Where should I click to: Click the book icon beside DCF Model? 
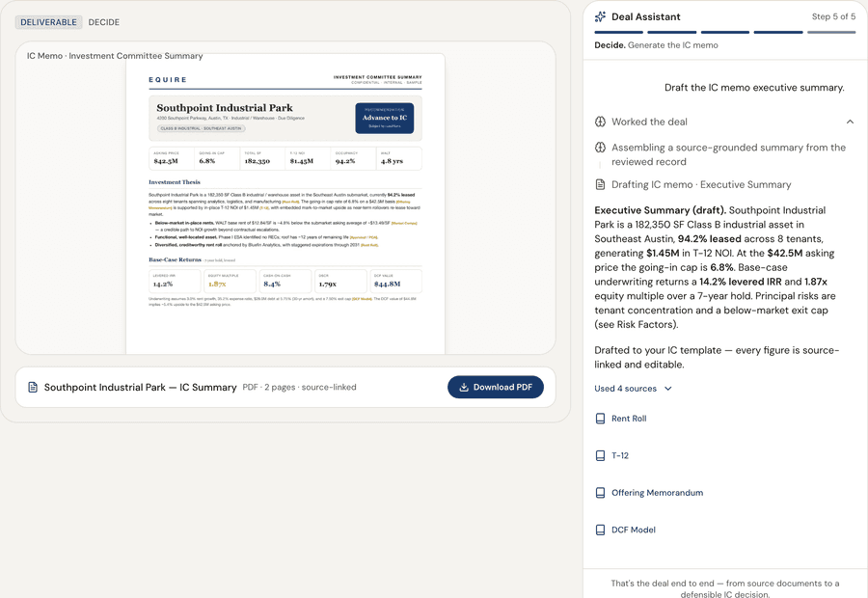click(x=600, y=530)
